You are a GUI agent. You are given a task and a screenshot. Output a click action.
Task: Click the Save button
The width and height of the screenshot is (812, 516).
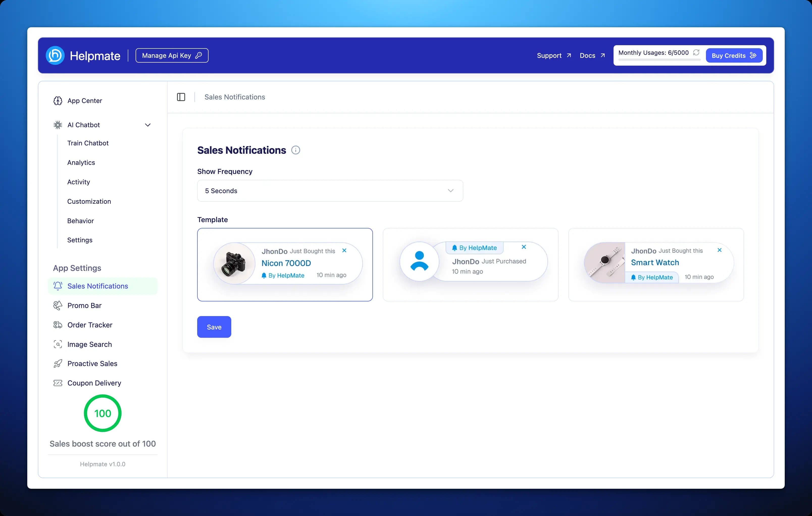(214, 327)
